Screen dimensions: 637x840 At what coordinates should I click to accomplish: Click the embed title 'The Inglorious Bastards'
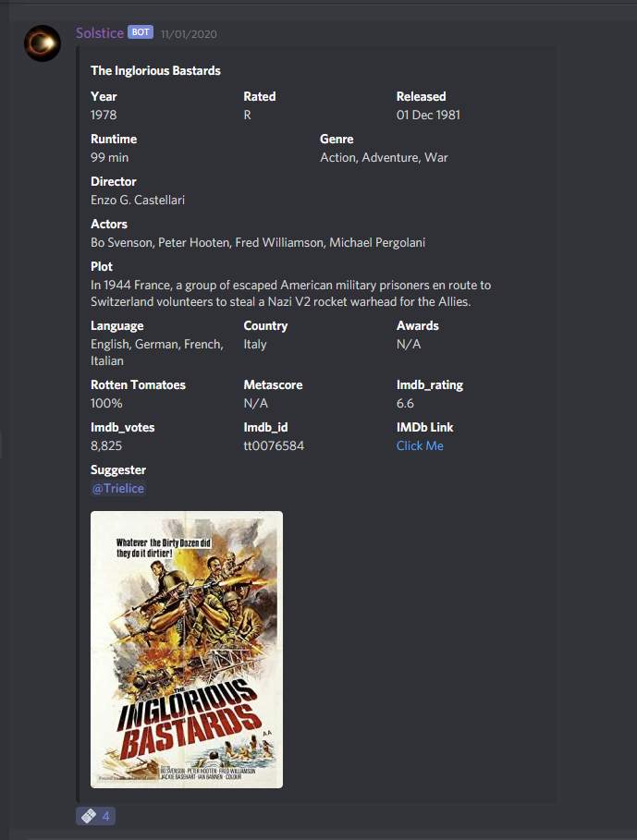coord(155,70)
